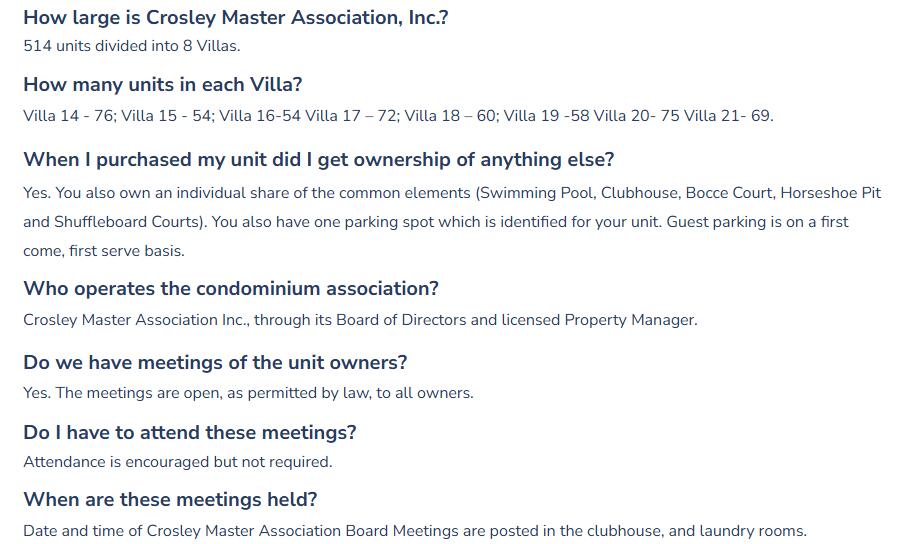Click 'How many units in each Villa?' heading
The height and width of the screenshot is (544, 899).
coord(162,84)
